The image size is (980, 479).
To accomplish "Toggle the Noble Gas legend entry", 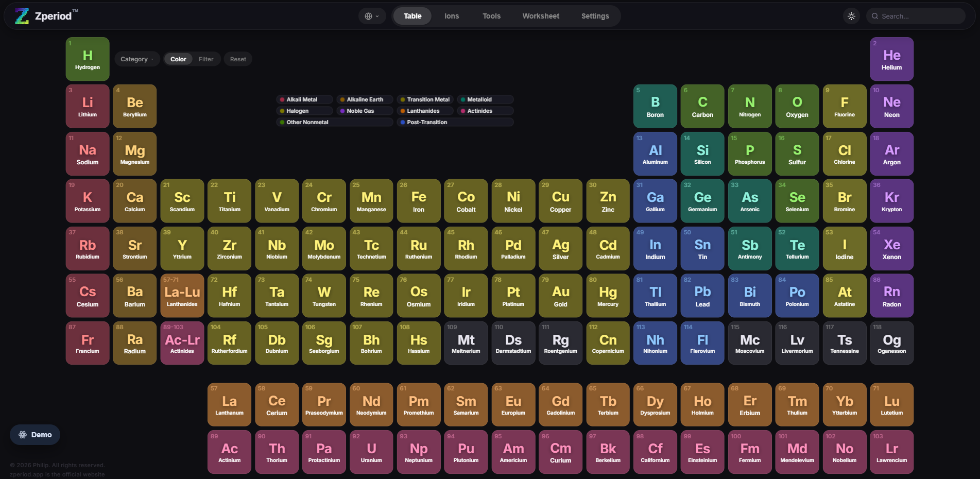I will pyautogui.click(x=365, y=111).
